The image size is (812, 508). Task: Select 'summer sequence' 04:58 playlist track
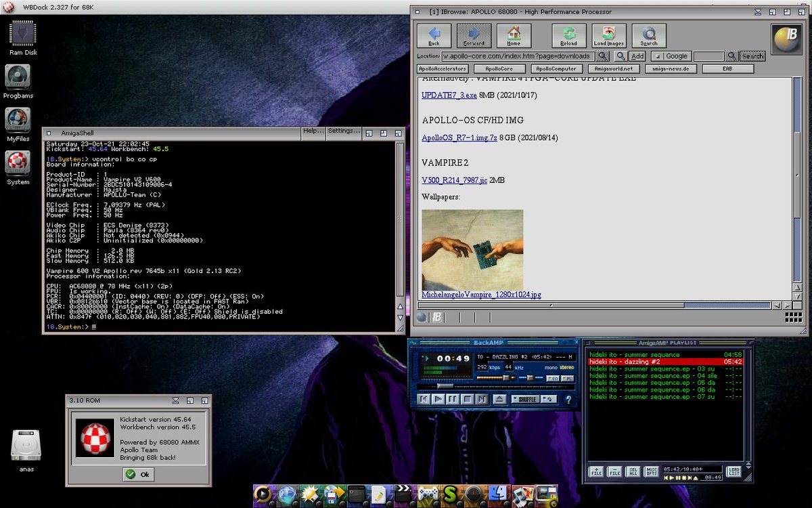click(665, 354)
